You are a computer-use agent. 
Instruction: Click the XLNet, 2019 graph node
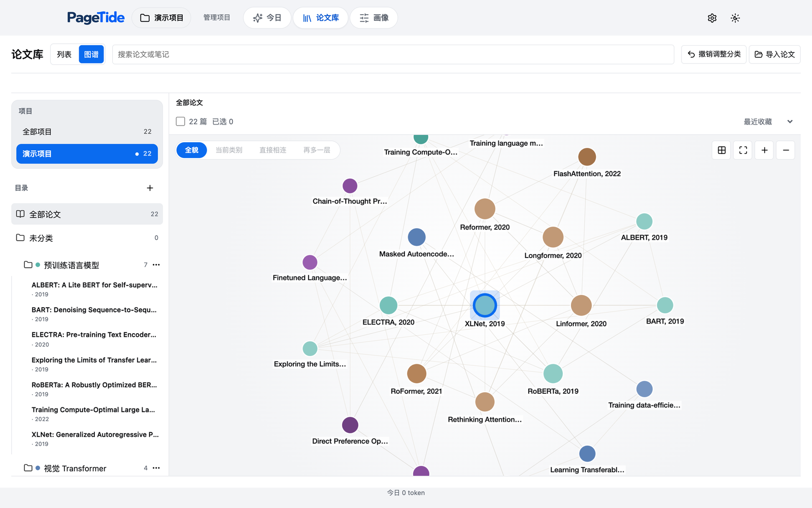[485, 305]
